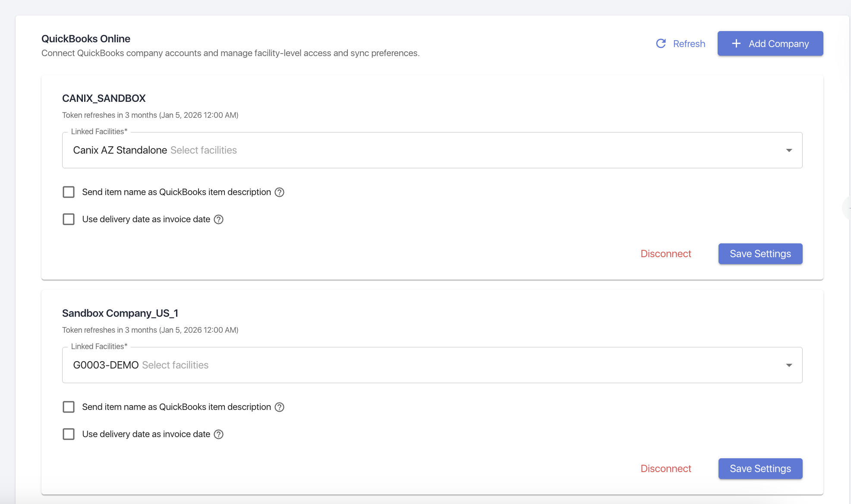
Task: Enable item name as description for Sandbox Company_US_1
Action: click(x=69, y=406)
